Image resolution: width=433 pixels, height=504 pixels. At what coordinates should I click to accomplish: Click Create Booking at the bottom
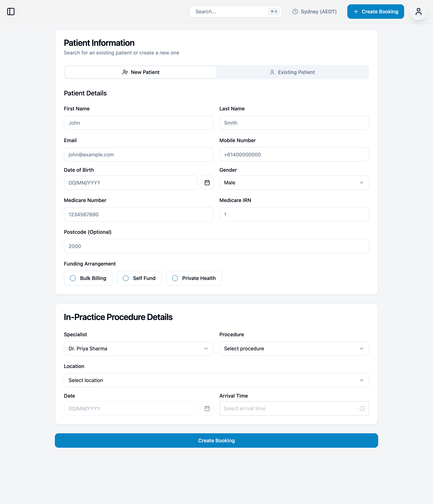point(216,440)
